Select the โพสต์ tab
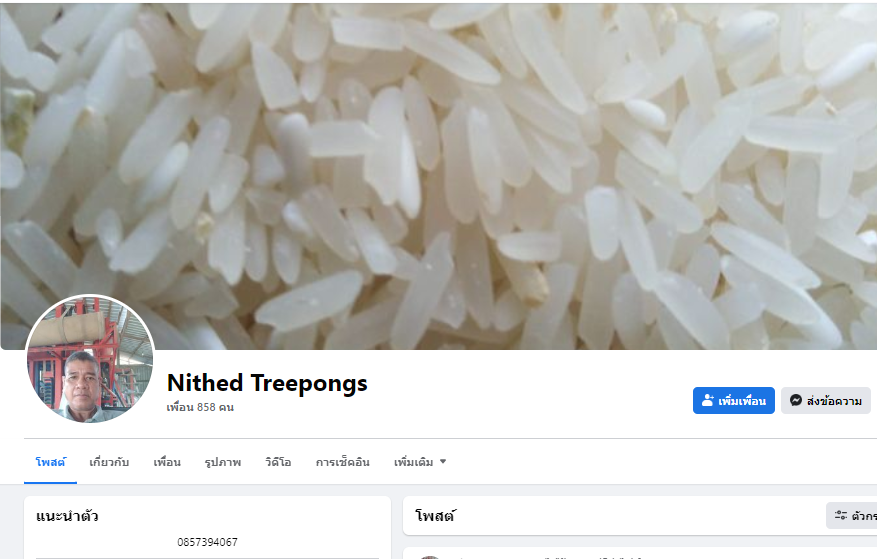This screenshot has width=877, height=559. point(50,462)
